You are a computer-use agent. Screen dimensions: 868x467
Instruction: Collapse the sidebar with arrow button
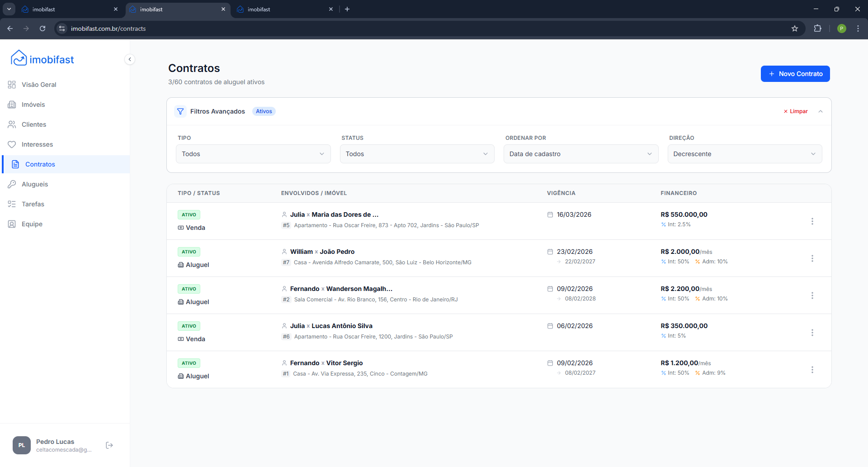coord(130,59)
